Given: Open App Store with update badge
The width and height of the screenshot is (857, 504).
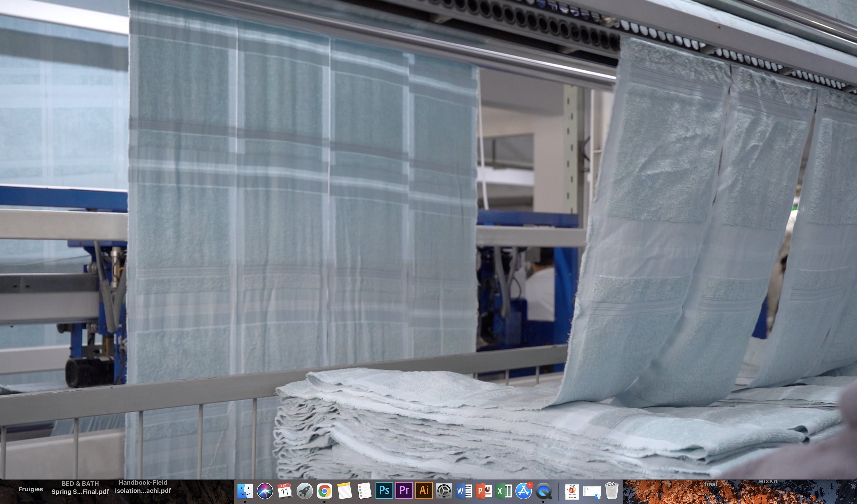Looking at the screenshot, I should coord(523,491).
